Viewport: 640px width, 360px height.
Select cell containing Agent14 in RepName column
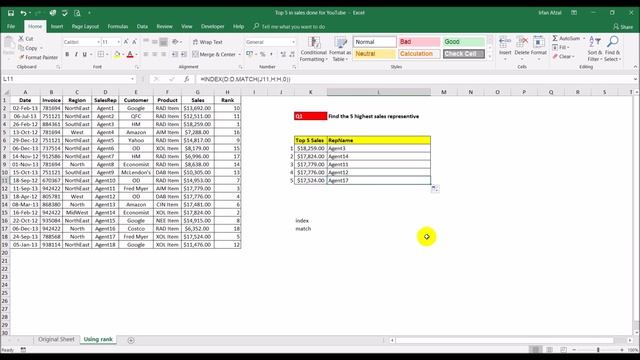(379, 156)
